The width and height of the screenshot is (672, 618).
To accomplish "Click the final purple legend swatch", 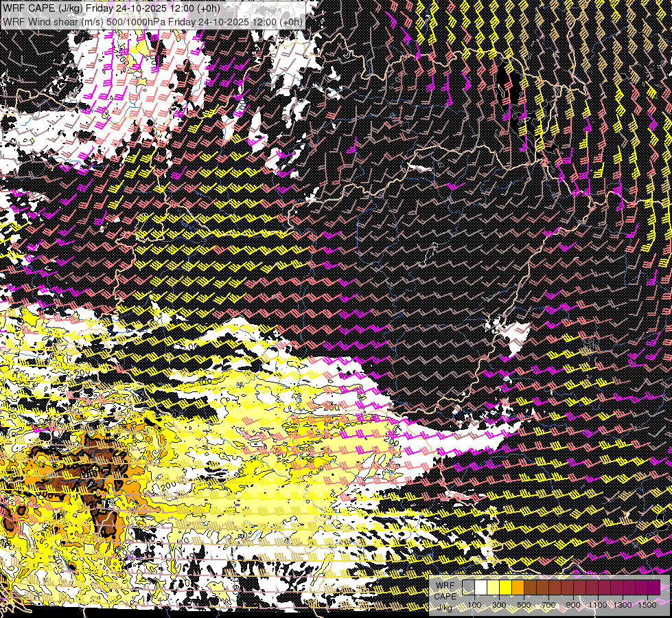I will click(x=653, y=588).
